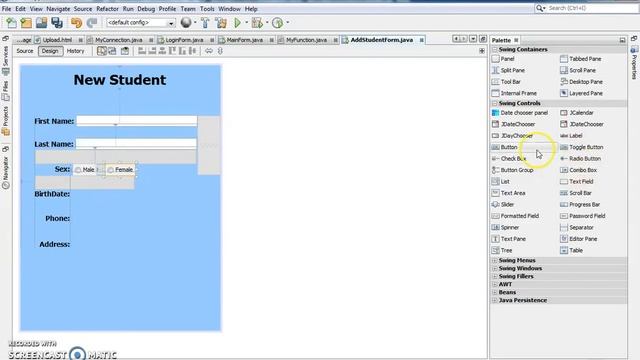640x360 pixels.
Task: Select Toggle Button component in Palette
Action: click(x=582, y=147)
